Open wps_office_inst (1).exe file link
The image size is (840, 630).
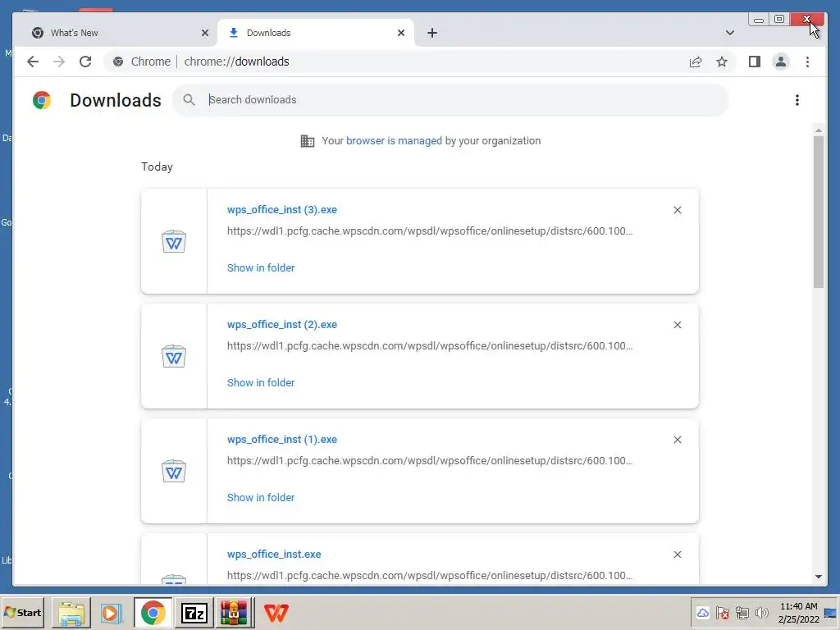pos(282,440)
